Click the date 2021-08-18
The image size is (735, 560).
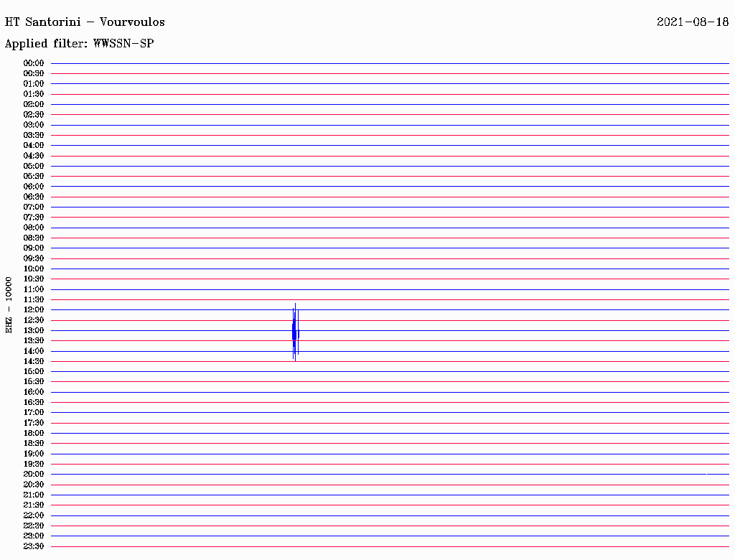tap(693, 22)
